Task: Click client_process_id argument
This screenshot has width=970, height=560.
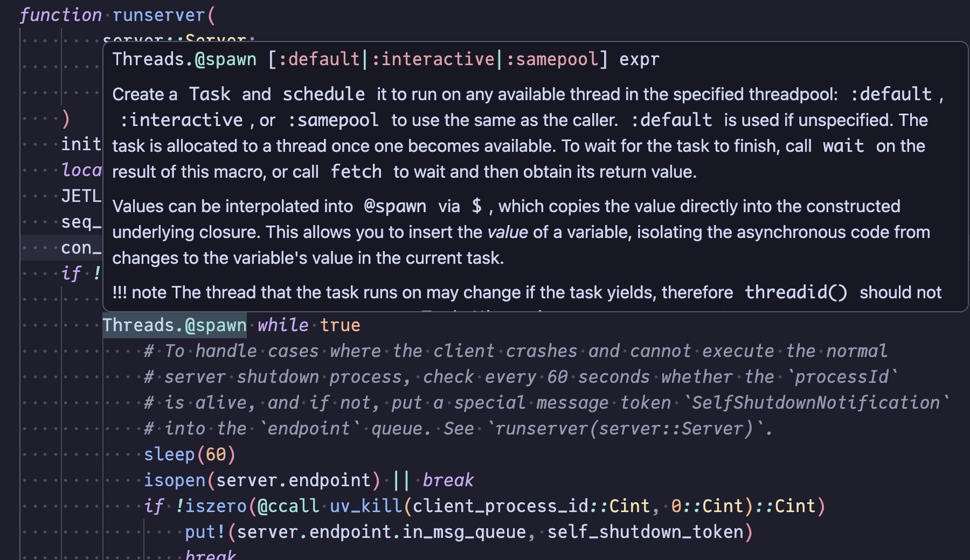Action: [501, 506]
